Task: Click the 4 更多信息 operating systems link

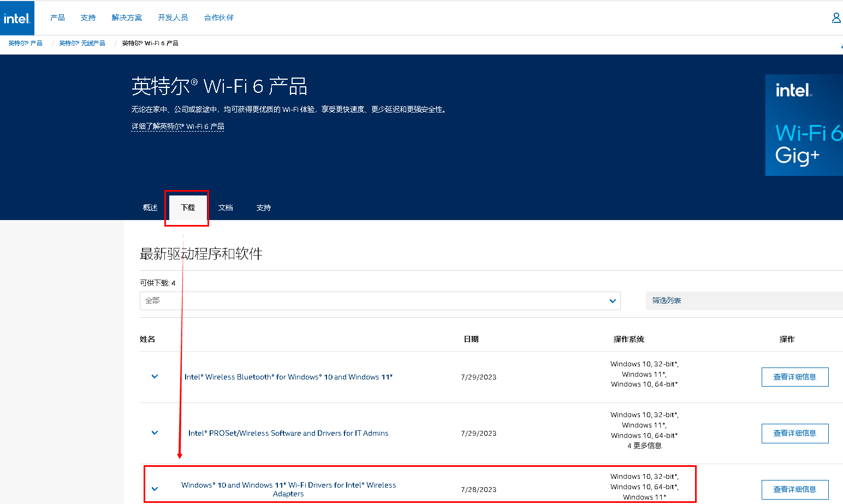Action: coord(644,446)
